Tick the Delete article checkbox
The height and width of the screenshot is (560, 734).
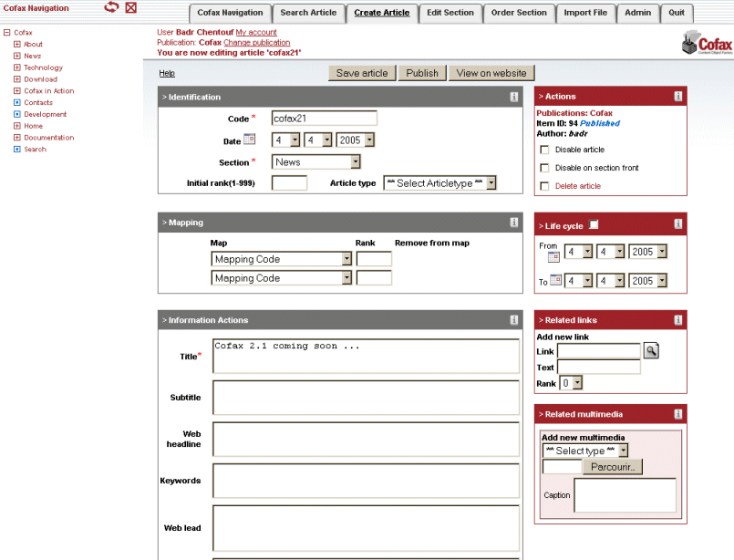(544, 186)
